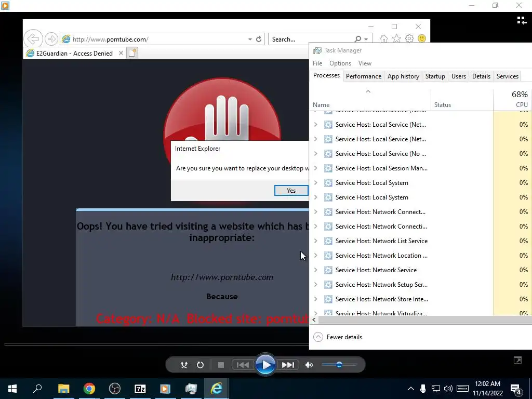This screenshot has height=399, width=532.
Task: Refresh the page in Internet Explorer
Action: [x=259, y=39]
